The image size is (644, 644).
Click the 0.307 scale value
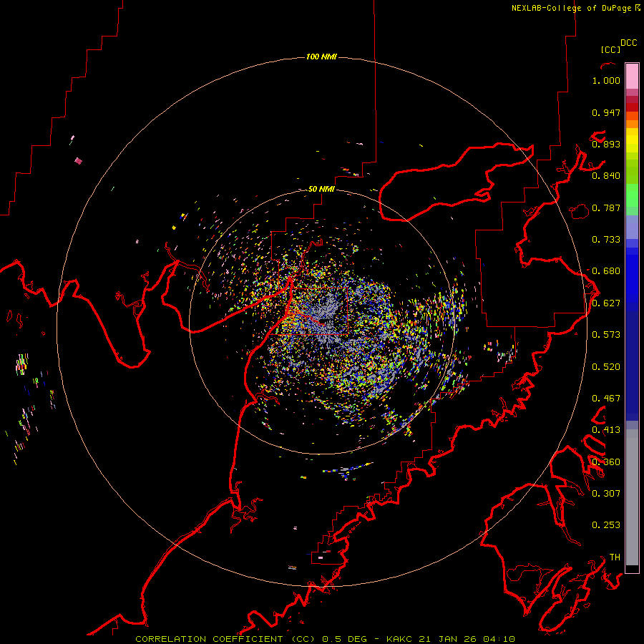(x=606, y=494)
